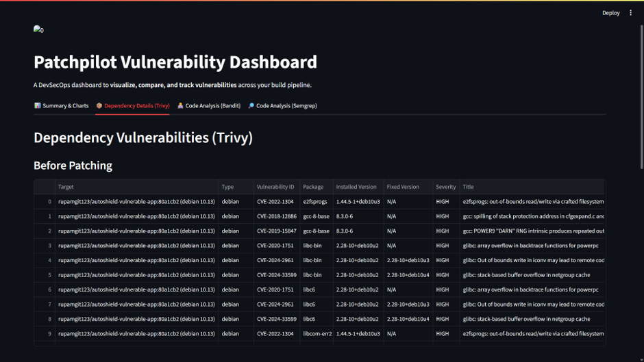Select the Dependency Details (Trivy) tab
644x362 pixels.
133,105
